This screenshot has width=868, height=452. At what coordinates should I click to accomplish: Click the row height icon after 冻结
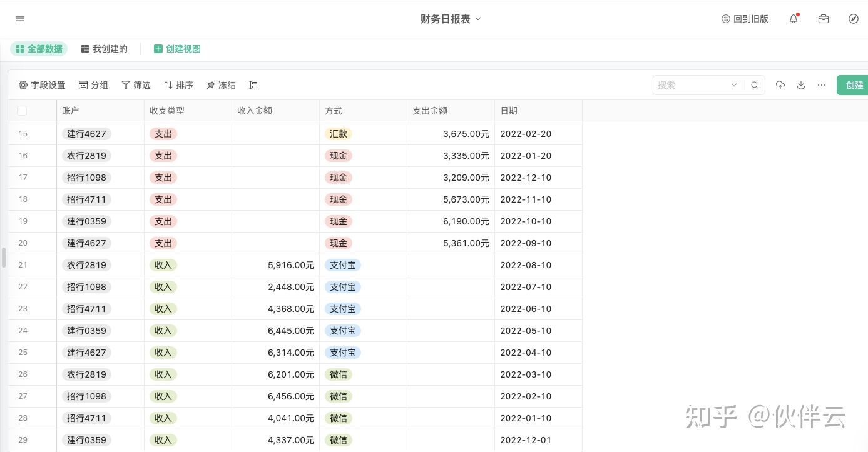pyautogui.click(x=253, y=85)
